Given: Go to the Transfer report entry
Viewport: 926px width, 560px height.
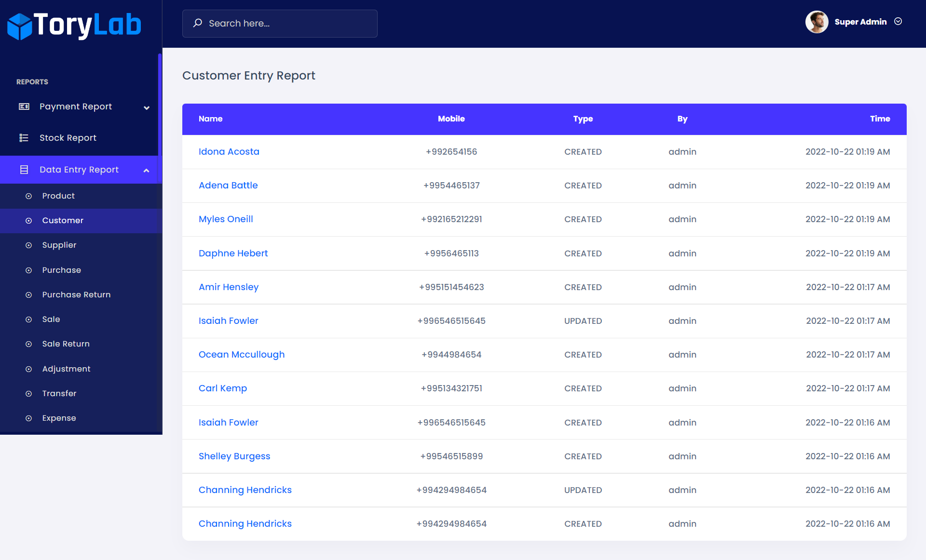Looking at the screenshot, I should tap(59, 393).
